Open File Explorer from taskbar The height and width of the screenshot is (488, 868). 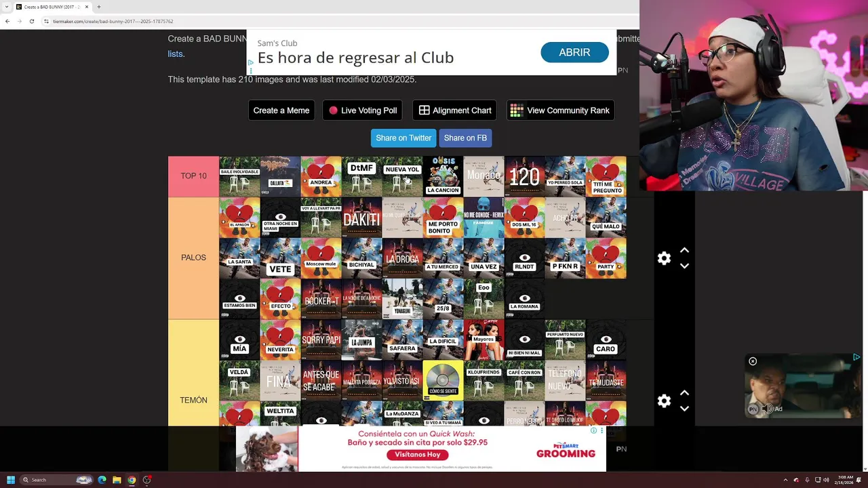(x=117, y=480)
